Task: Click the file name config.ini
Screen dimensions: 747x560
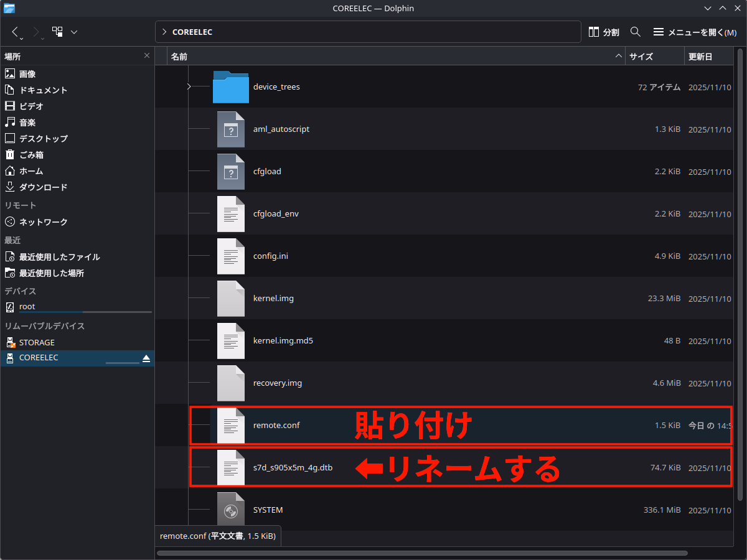Action: 271,256
